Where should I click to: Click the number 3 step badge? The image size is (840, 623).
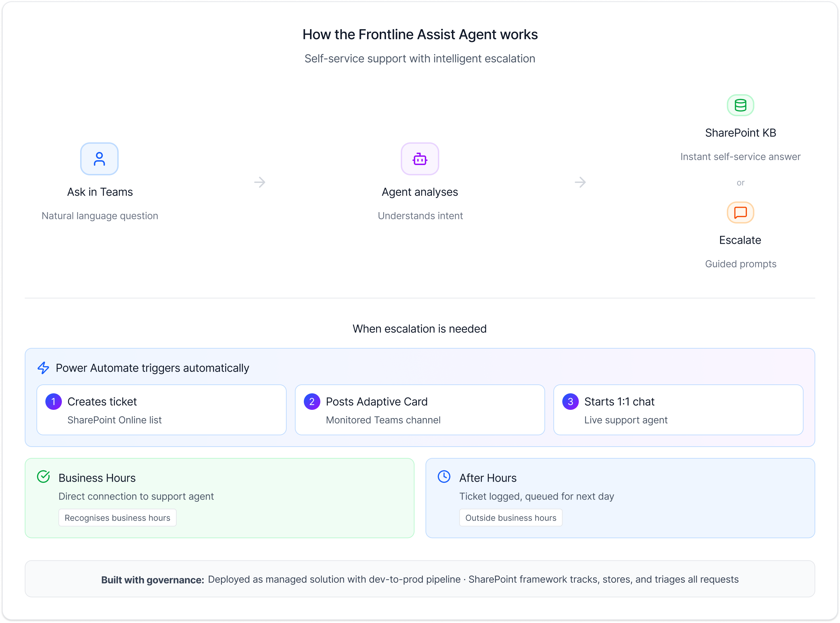click(x=570, y=402)
